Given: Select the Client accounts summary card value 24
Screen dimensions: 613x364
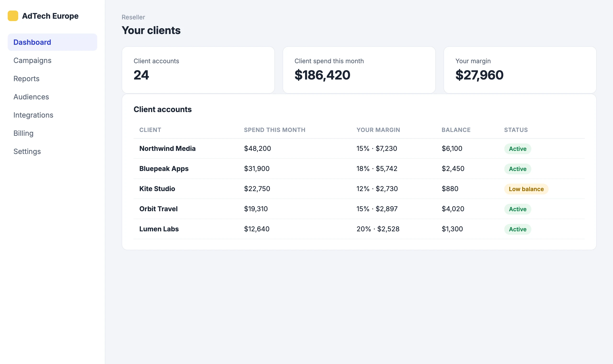Looking at the screenshot, I should (141, 75).
